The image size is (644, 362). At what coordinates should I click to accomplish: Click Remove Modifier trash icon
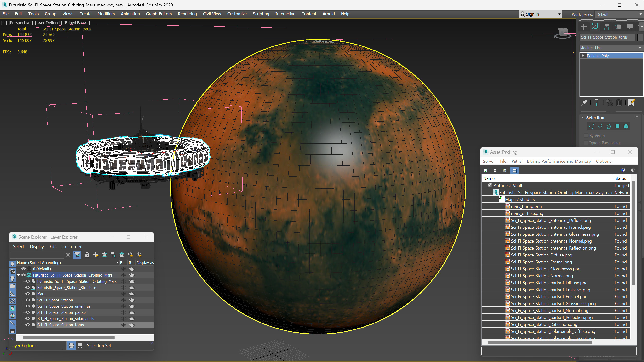coord(619,103)
